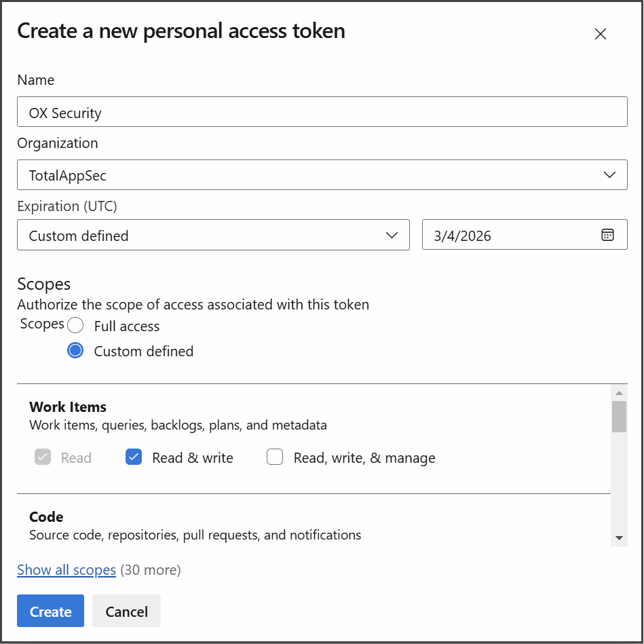The image size is (644, 644).
Task: Open the calendar date picker icon
Action: click(x=607, y=235)
